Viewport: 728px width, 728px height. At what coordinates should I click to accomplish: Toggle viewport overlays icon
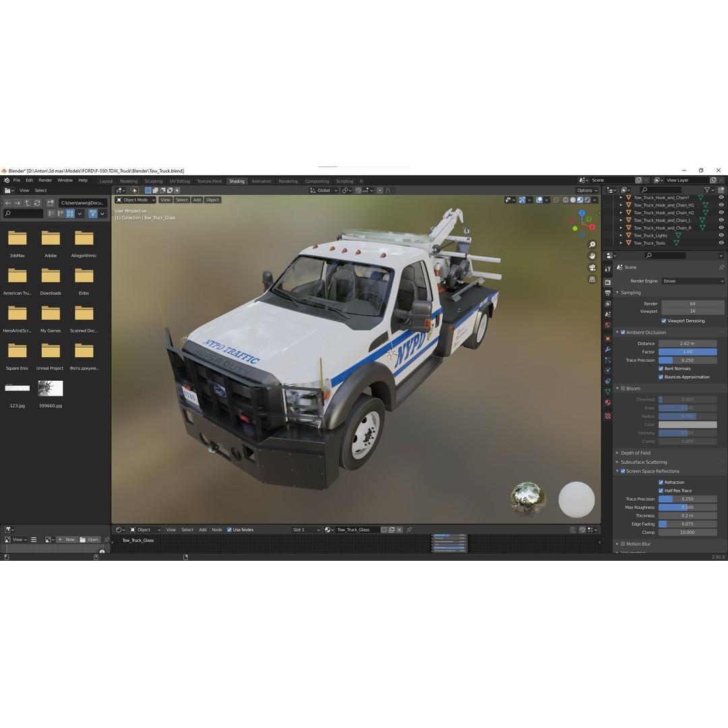(539, 200)
